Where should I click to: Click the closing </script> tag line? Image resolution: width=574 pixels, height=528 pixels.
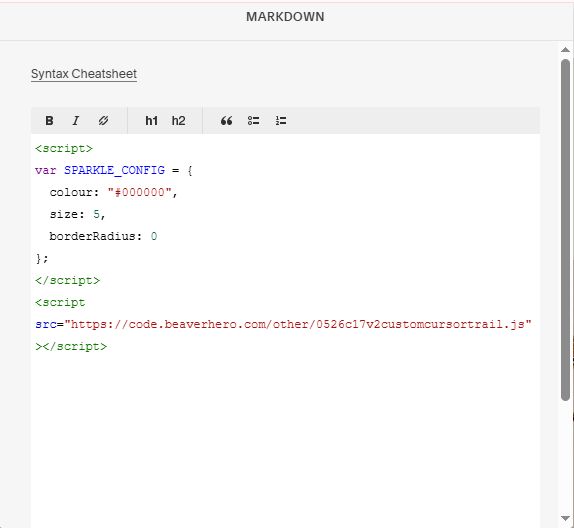point(67,280)
